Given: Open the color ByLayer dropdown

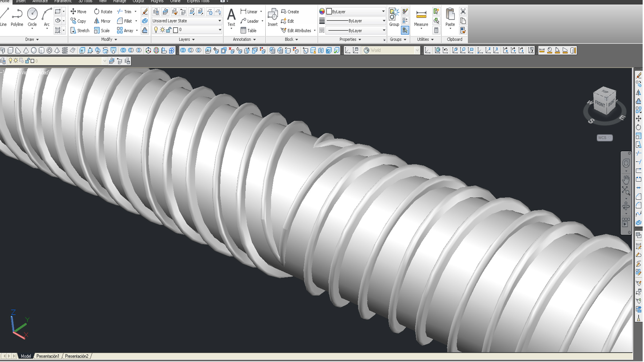Looking at the screenshot, I should [356, 11].
